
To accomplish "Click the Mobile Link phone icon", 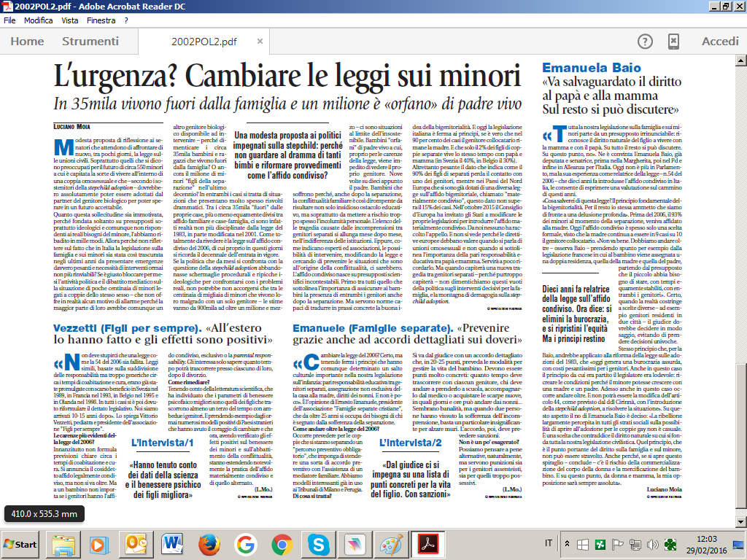I will (673, 42).
